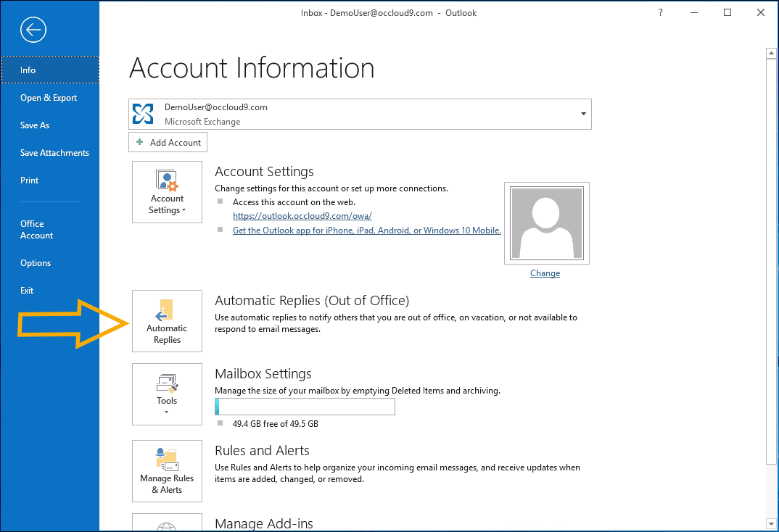Open the outlook.occloud9.com/owa link
The width and height of the screenshot is (779, 532).
tap(302, 216)
